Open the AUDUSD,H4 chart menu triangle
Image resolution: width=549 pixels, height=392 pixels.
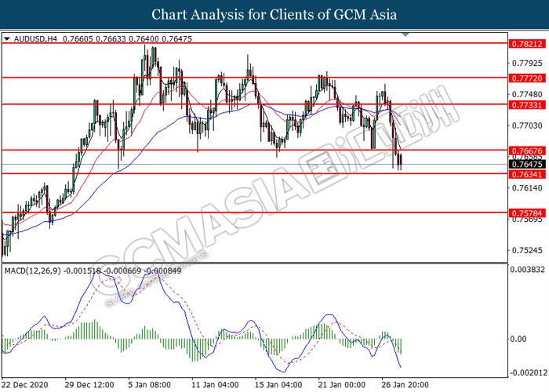tap(7, 39)
